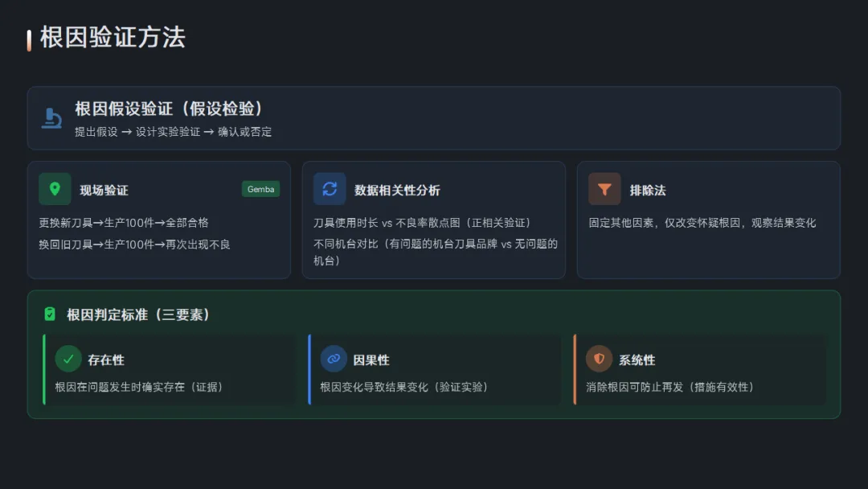Click the text 换回旧刀具→生产100件→再次出现不良
This screenshot has width=868, height=489.
[x=134, y=244]
